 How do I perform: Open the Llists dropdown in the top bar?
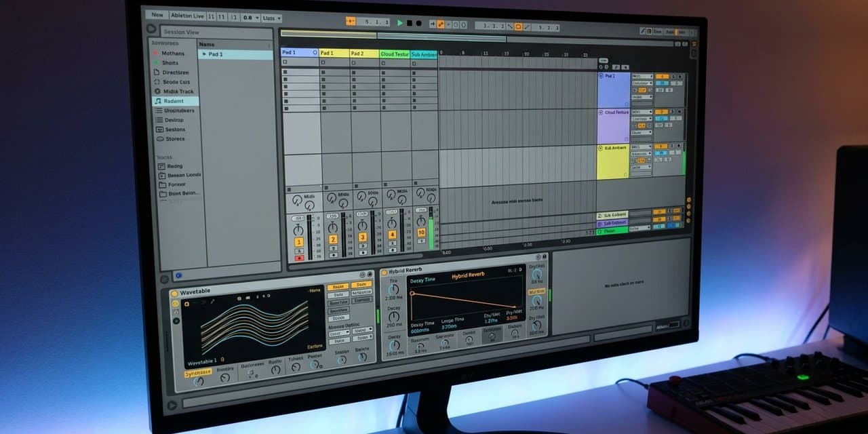coord(271,18)
